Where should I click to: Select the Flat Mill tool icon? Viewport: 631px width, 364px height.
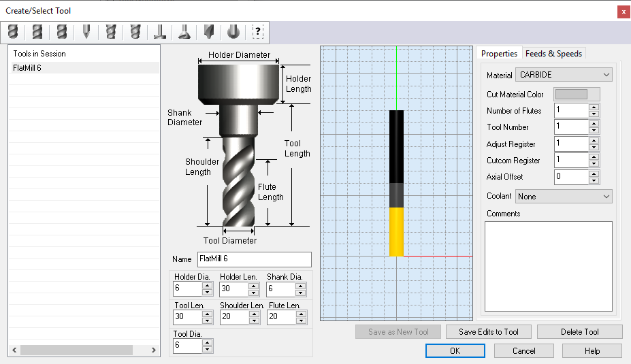(x=37, y=32)
